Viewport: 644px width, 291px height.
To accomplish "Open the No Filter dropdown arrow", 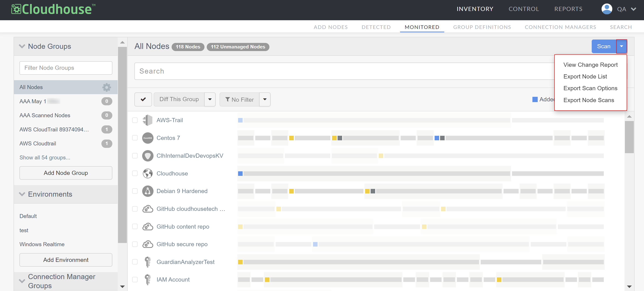I will click(x=265, y=99).
